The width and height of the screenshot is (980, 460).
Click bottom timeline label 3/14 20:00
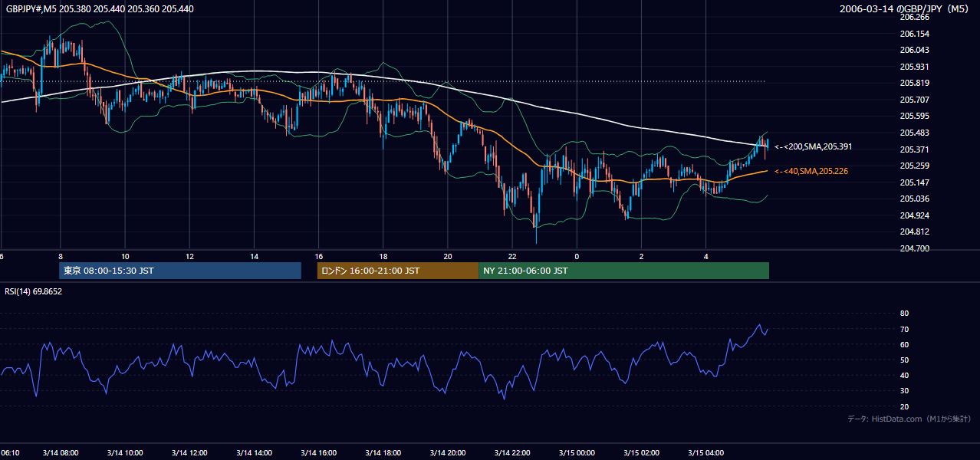[448, 453]
